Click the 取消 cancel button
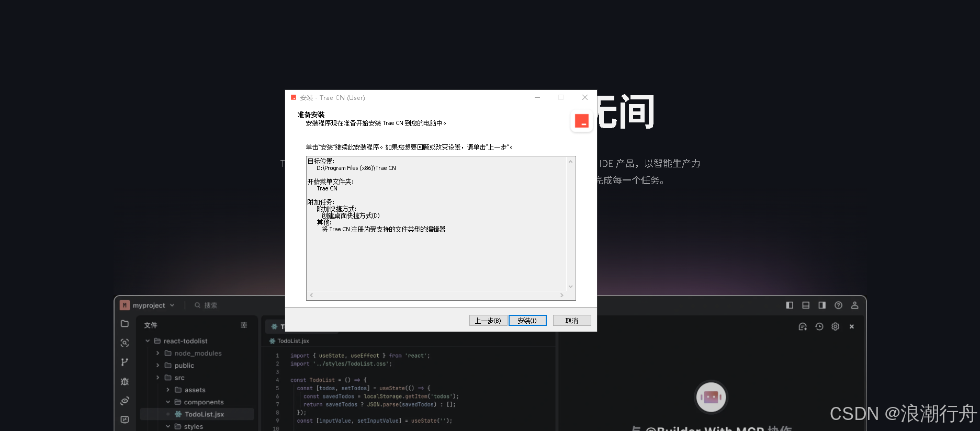The width and height of the screenshot is (980, 431). click(572, 321)
